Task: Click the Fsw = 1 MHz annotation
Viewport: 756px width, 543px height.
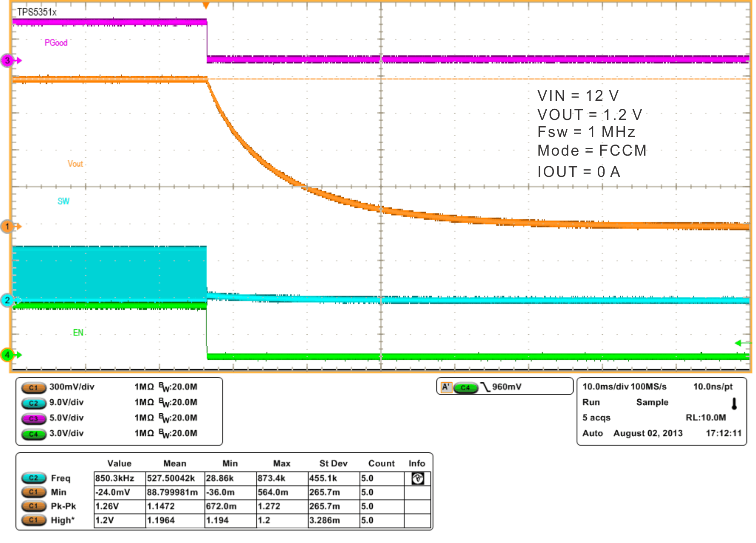Action: pyautogui.click(x=586, y=132)
